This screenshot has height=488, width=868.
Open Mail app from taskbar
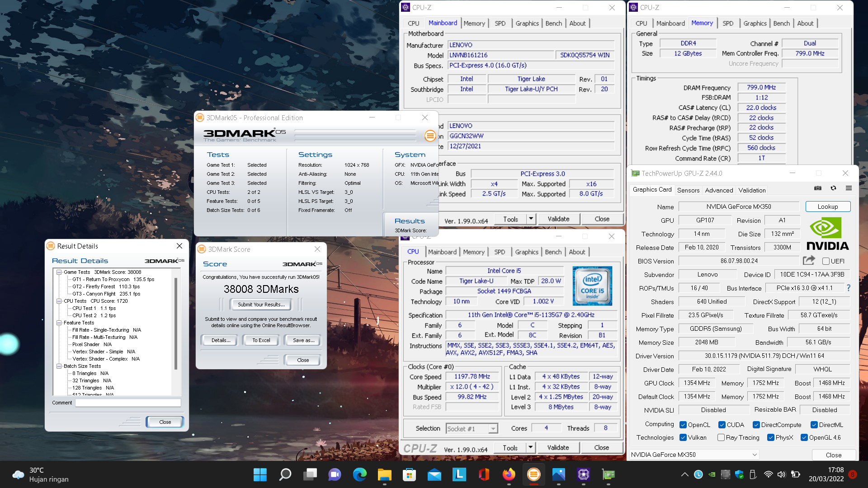pyautogui.click(x=434, y=474)
